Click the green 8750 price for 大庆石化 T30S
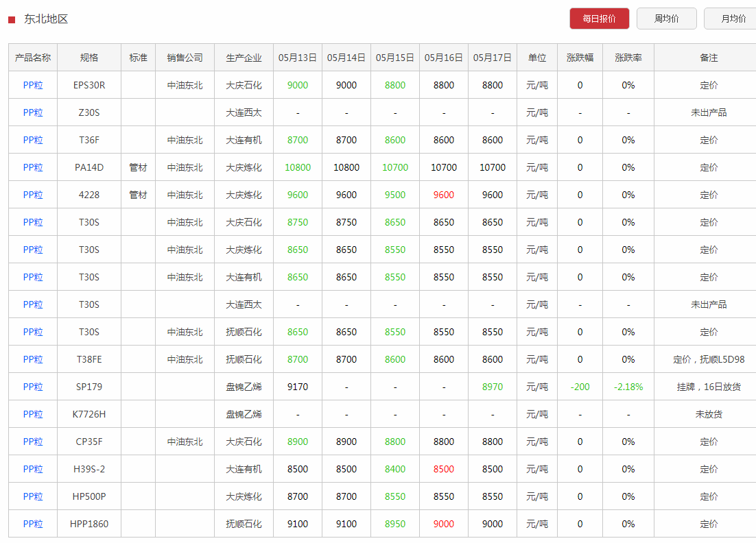The height and width of the screenshot is (543, 756). point(298,223)
